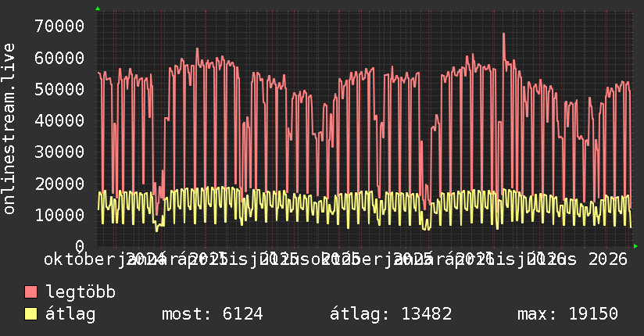Click the 70000 y-axis label

[59, 27]
